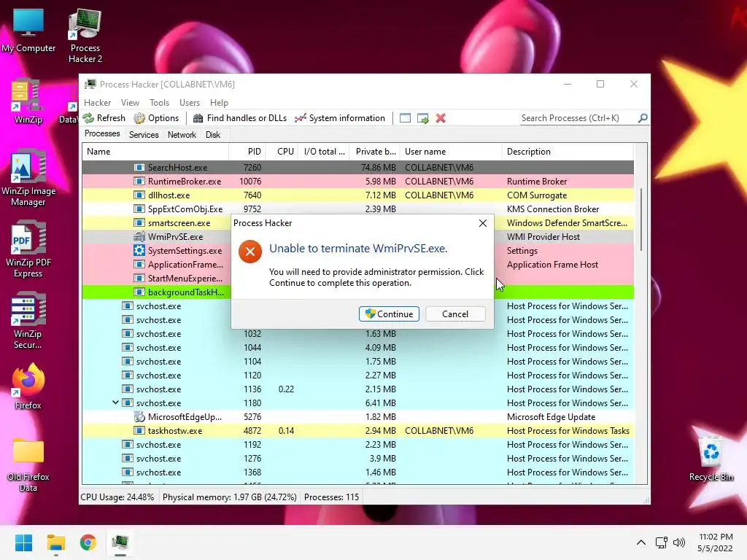Open the Users menu
This screenshot has width=747, height=560.
pyautogui.click(x=190, y=102)
